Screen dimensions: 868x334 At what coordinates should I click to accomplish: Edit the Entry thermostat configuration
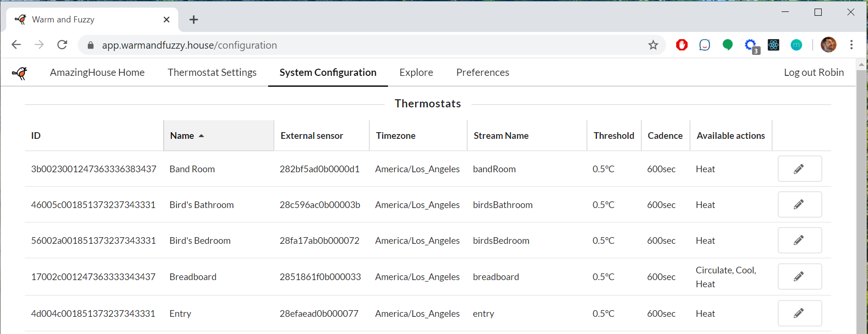pos(799,313)
